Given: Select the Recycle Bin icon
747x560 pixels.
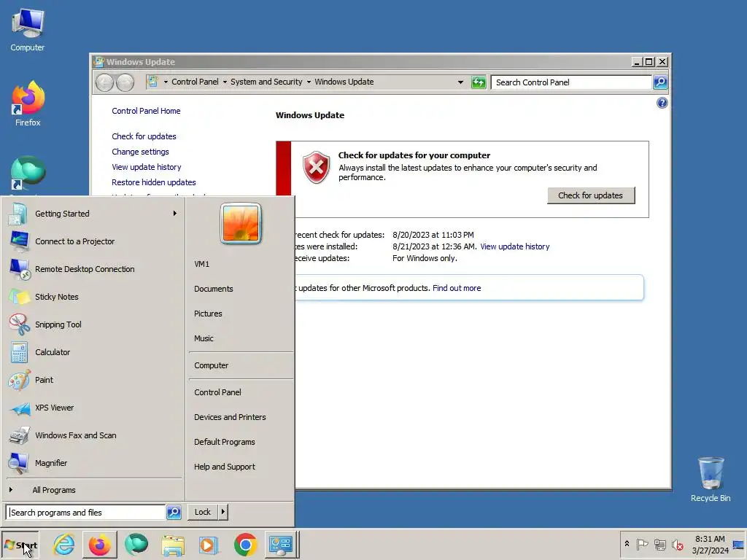Looking at the screenshot, I should (x=711, y=479).
